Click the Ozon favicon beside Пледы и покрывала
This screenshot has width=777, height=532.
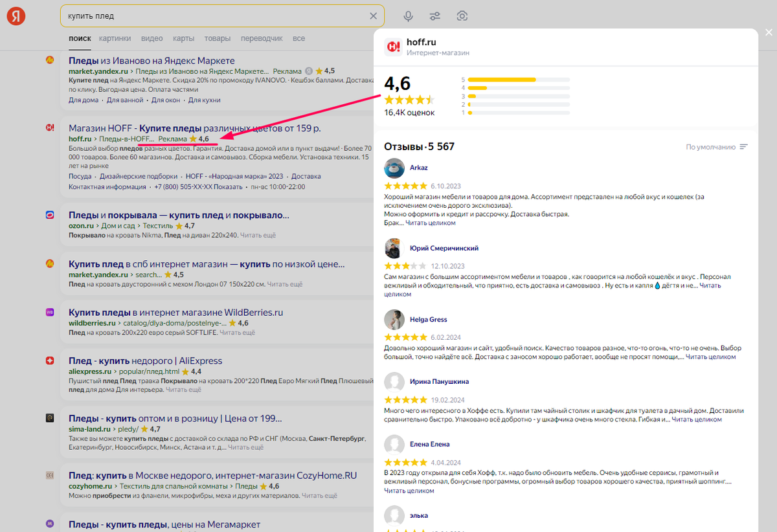[x=50, y=215]
